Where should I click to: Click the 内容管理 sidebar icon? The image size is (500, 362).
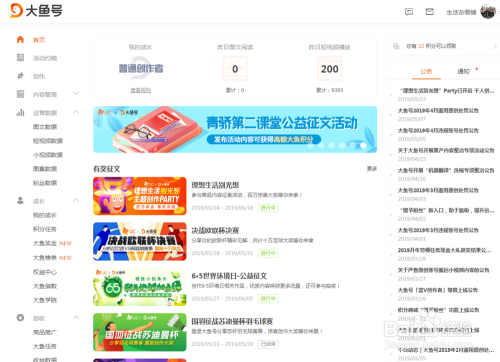[20, 94]
